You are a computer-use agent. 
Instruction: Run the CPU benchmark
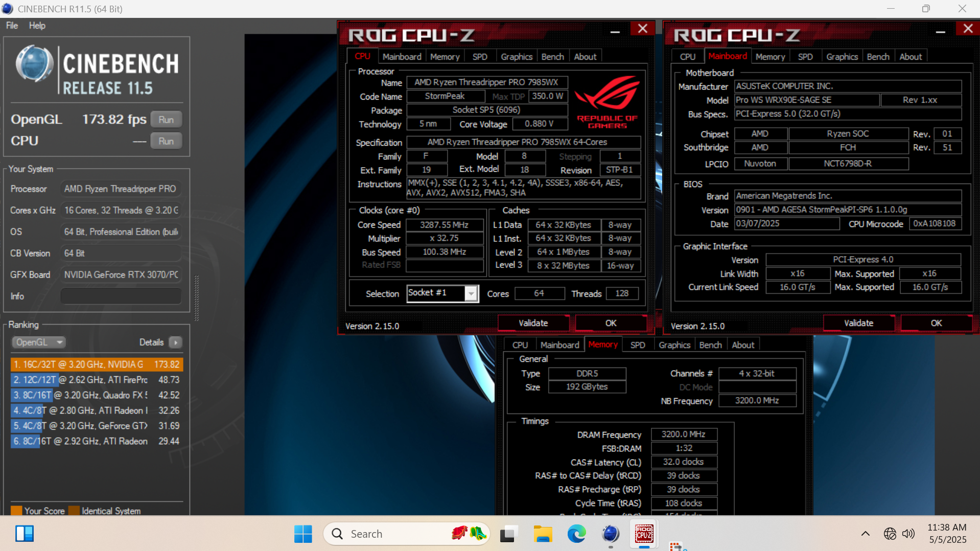pyautogui.click(x=166, y=141)
